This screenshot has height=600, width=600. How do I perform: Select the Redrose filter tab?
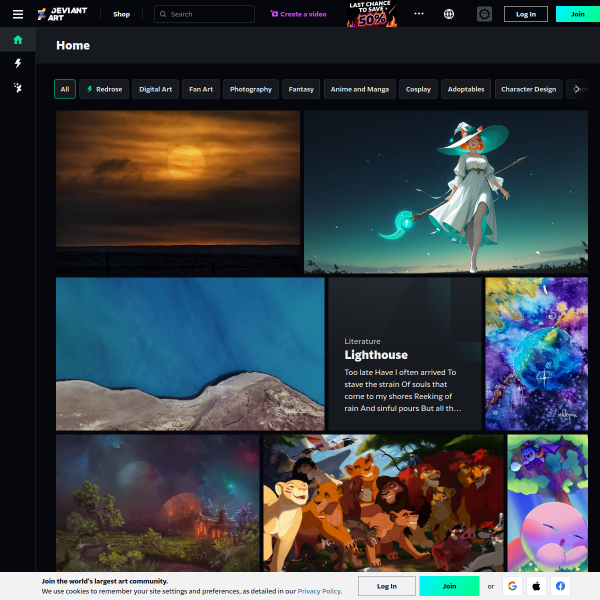click(x=104, y=89)
